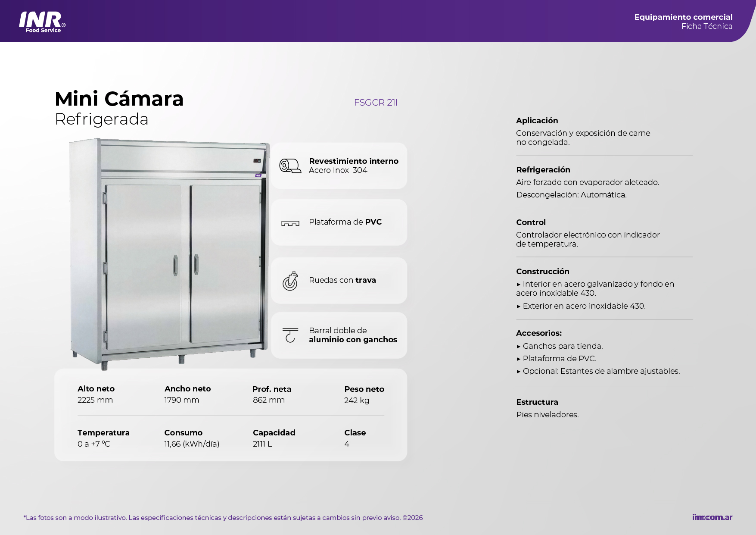This screenshot has width=756, height=535.
Task: Click the Temperatura 0 a +7 °C value
Action: pos(94,444)
